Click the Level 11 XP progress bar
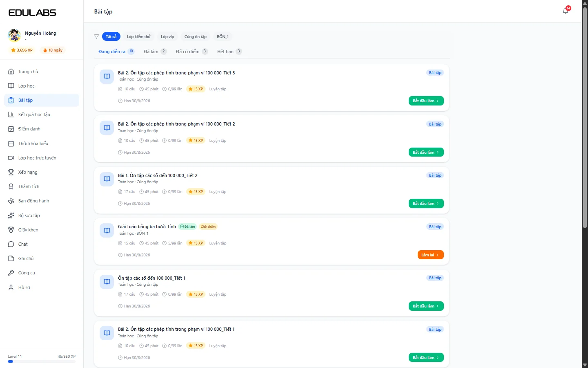Screen dimensions: 588x368 pos(42,361)
